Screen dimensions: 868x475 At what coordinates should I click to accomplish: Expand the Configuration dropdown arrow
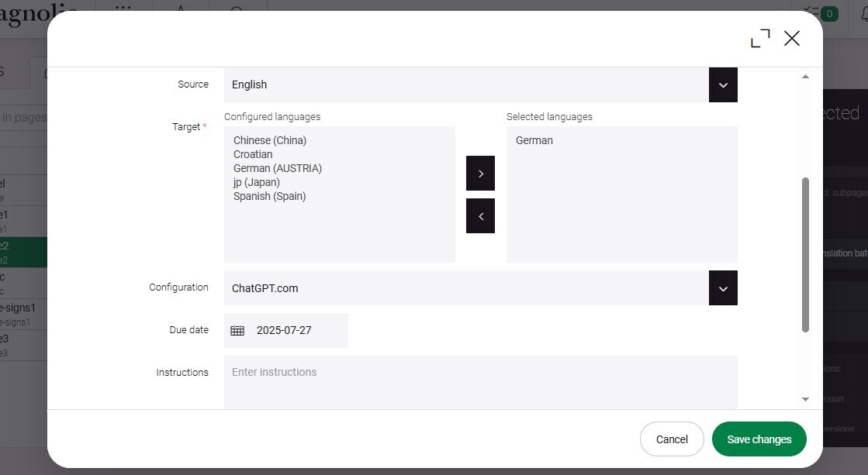click(x=722, y=288)
